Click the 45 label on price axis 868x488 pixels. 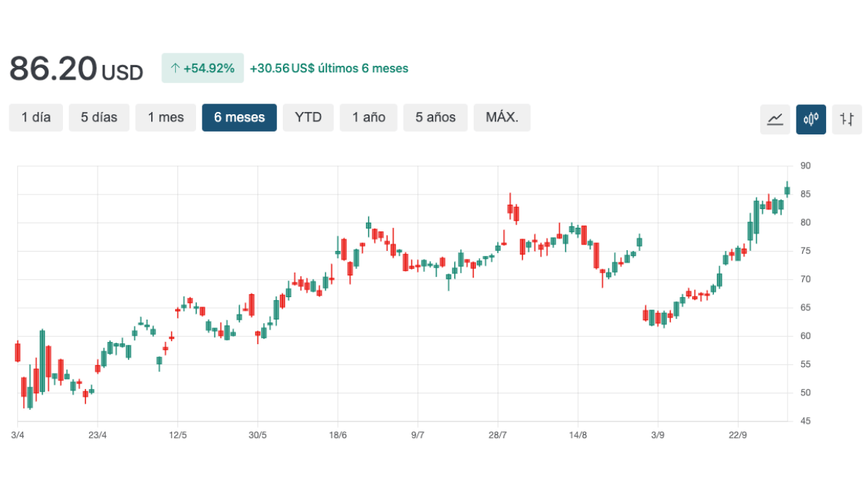click(x=805, y=421)
